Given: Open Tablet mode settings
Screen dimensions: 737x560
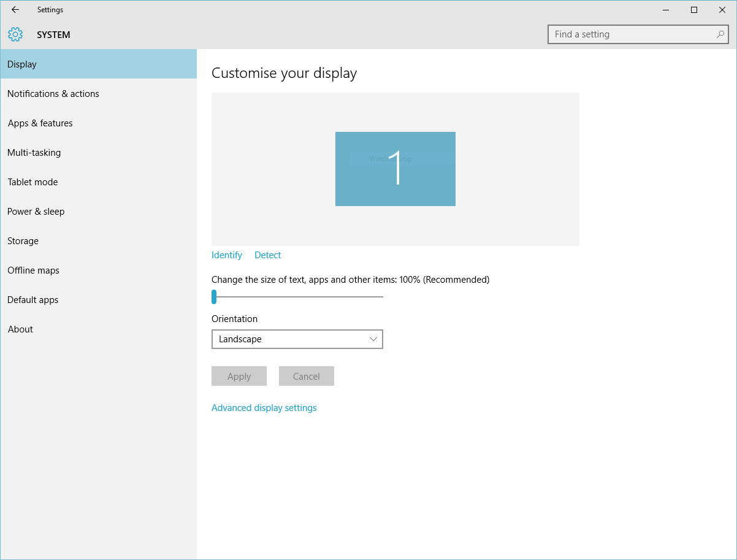Looking at the screenshot, I should (98, 182).
